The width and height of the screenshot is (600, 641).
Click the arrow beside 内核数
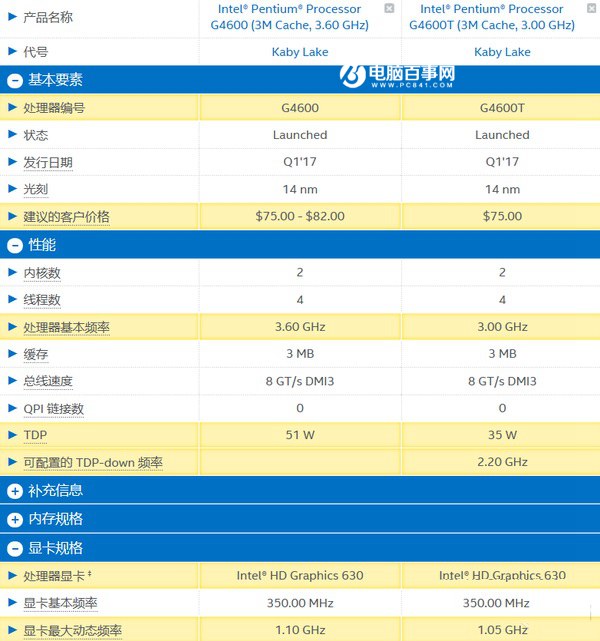(x=12, y=272)
